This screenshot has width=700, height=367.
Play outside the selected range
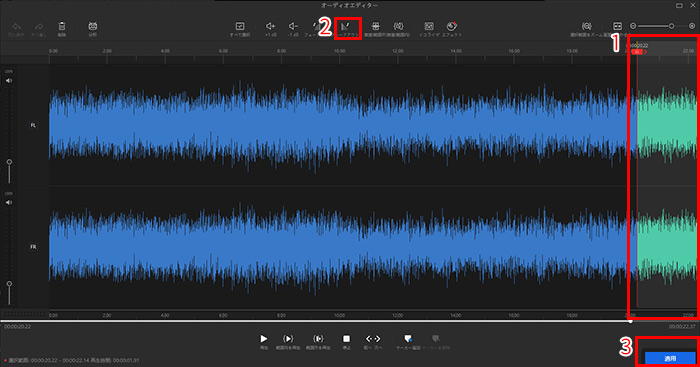click(x=318, y=339)
